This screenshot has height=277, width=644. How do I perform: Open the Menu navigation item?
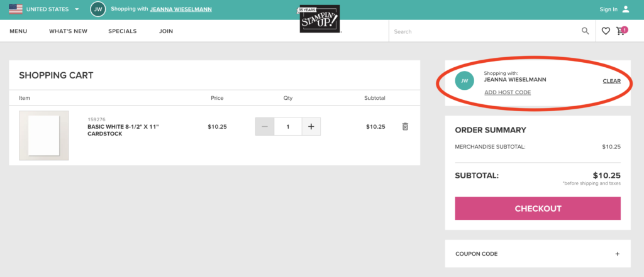pos(18,31)
